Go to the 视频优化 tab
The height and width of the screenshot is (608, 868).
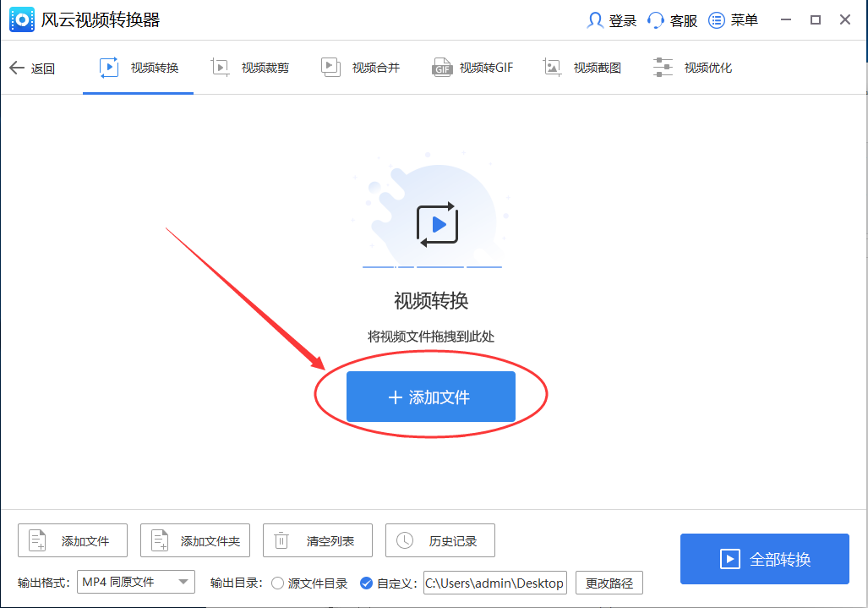pyautogui.click(x=692, y=68)
